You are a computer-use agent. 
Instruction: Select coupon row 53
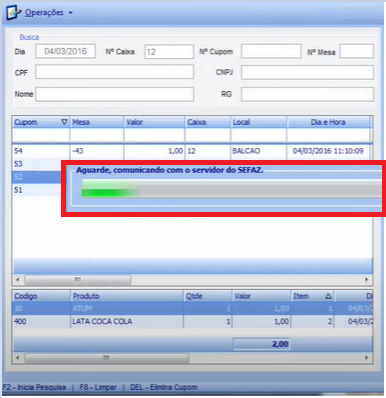click(x=37, y=164)
